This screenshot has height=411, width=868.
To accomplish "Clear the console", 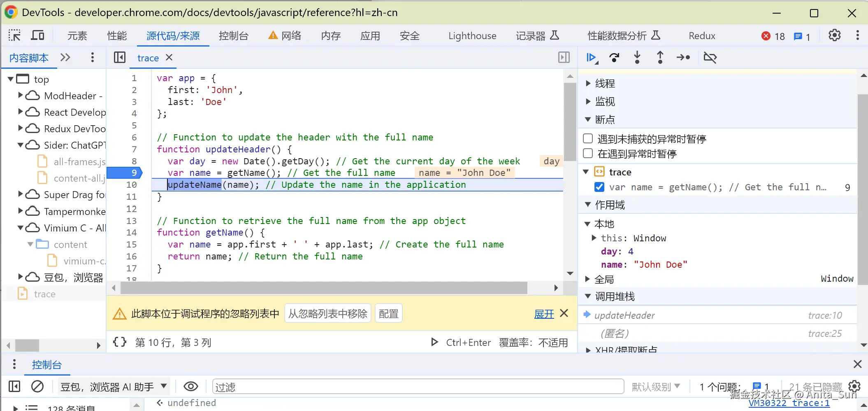I will click(x=37, y=386).
